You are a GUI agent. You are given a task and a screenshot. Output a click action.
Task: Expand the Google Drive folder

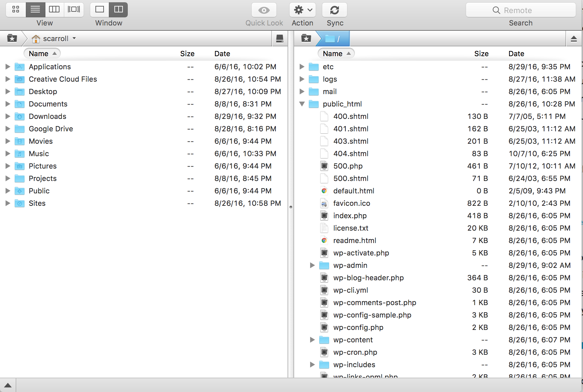click(x=8, y=129)
